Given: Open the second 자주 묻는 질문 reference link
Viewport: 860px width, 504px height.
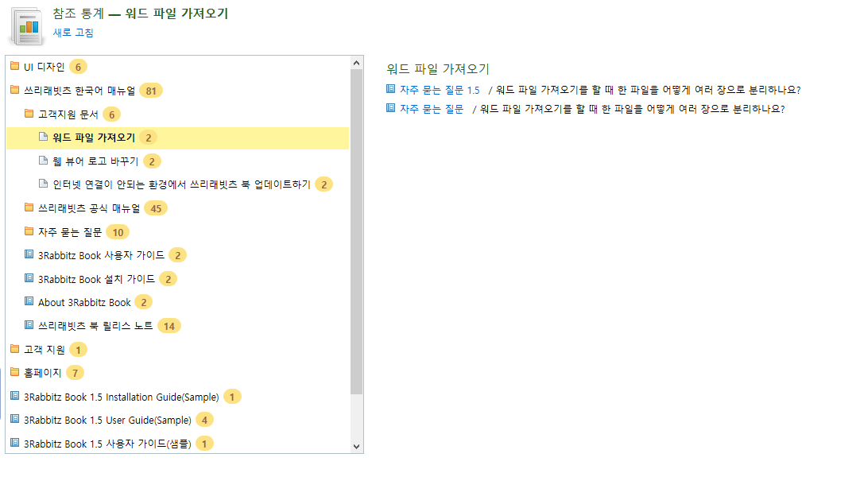Looking at the screenshot, I should 431,109.
